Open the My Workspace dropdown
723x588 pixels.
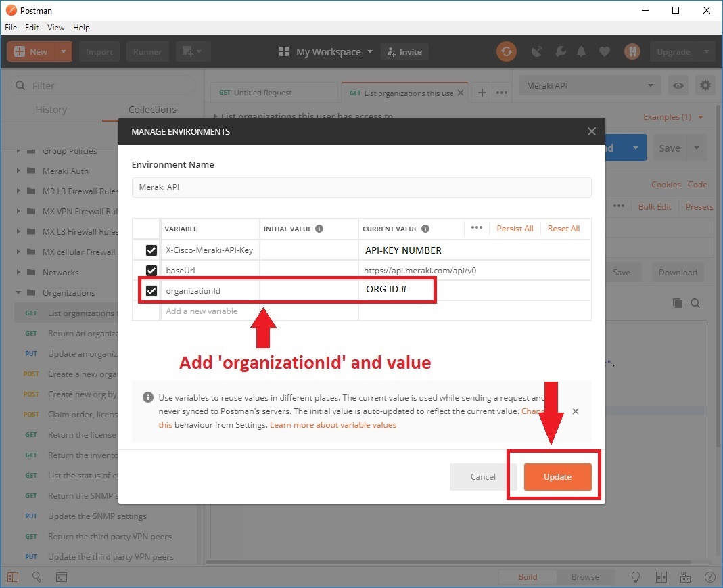pos(327,52)
